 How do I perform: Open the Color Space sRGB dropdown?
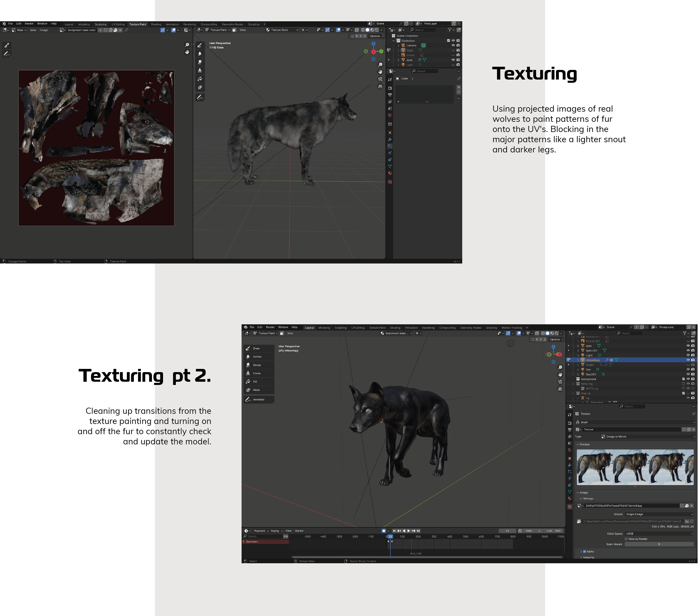[659, 534]
